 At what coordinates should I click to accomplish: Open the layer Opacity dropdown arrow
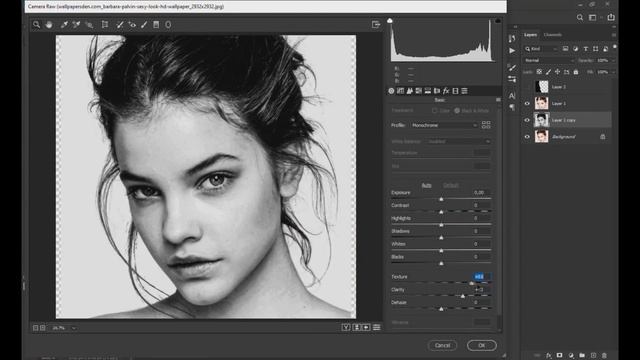coord(613,60)
